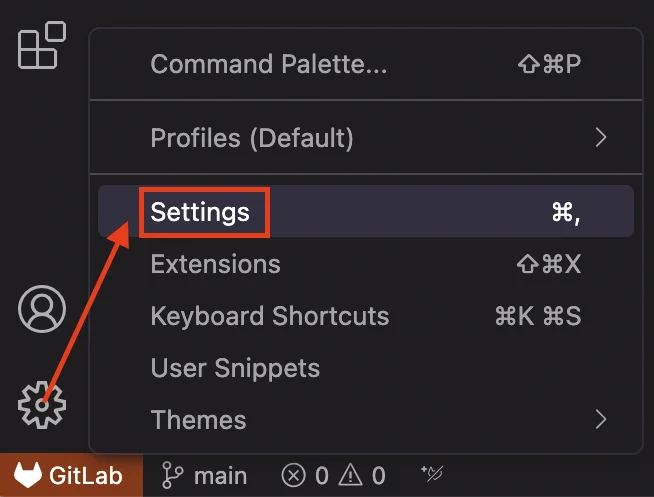Select User Snippets from menu
654x497 pixels.
[235, 368]
